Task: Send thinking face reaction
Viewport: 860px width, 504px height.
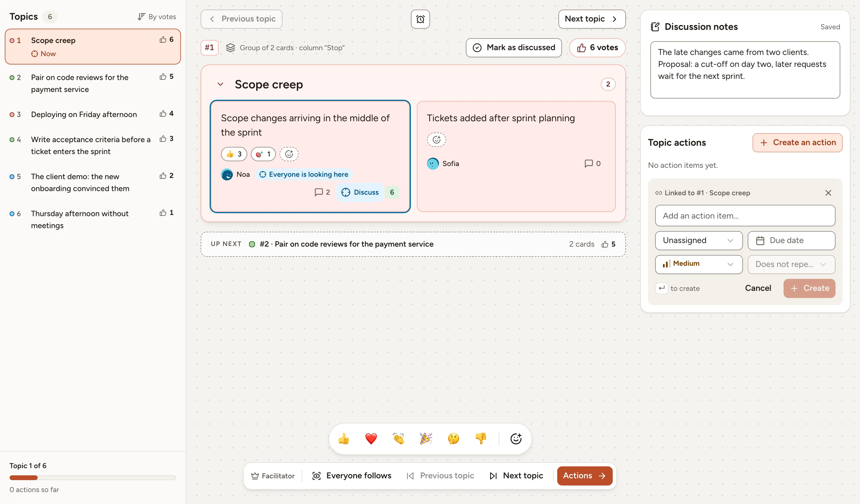Action: pyautogui.click(x=453, y=439)
